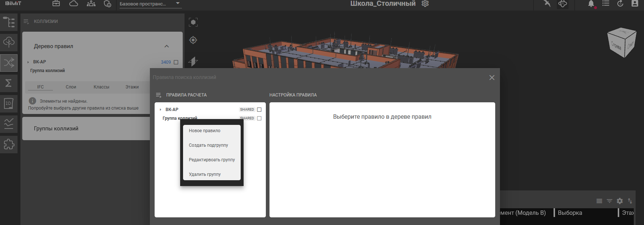The height and width of the screenshot is (225, 644).
Task: Open project settings gear next to Школа_Столичный
Action: [x=425, y=4]
